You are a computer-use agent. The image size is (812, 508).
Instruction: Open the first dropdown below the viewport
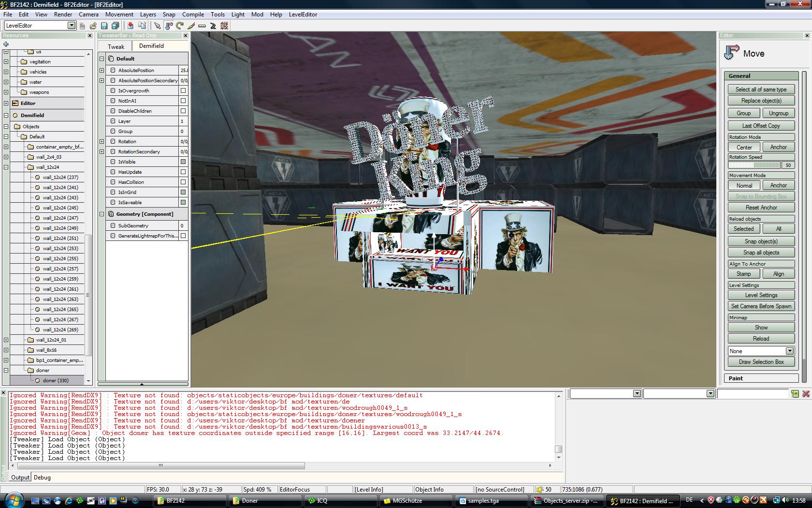[637, 394]
